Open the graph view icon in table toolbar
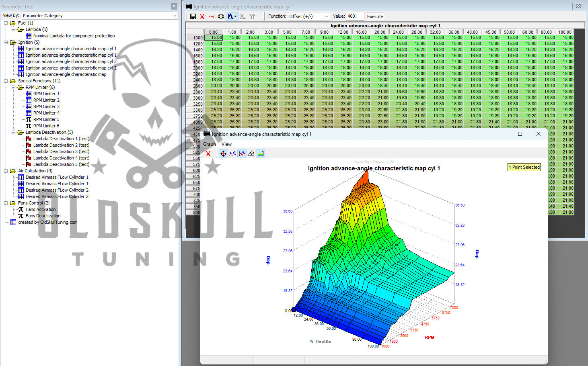Image resolution: width=588 pixels, height=366 pixels. 211,16
